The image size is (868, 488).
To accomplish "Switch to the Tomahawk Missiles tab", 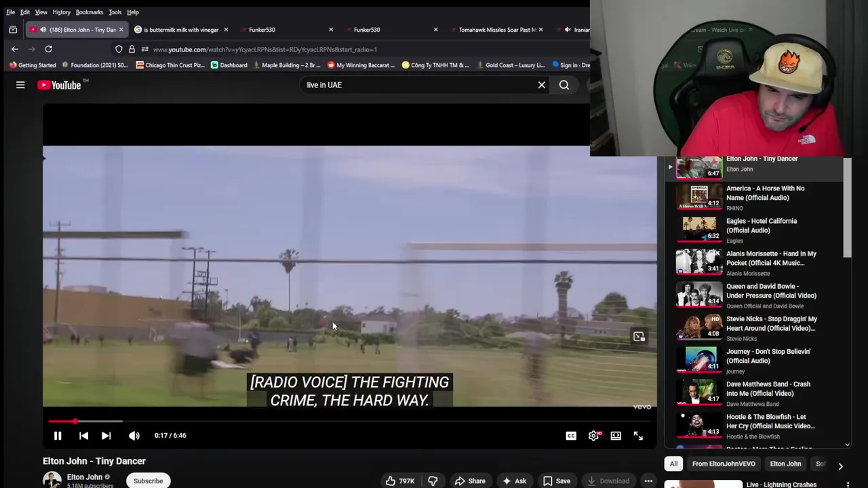I will point(497,30).
